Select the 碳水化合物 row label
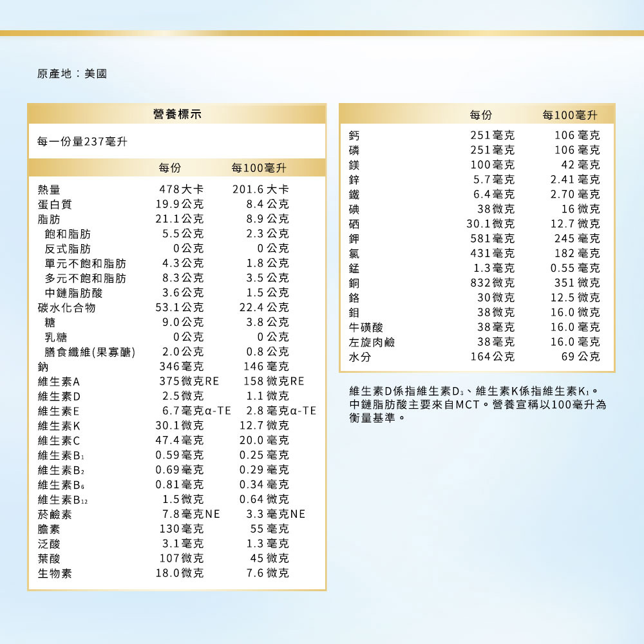This screenshot has height=644, width=644. coord(66,308)
